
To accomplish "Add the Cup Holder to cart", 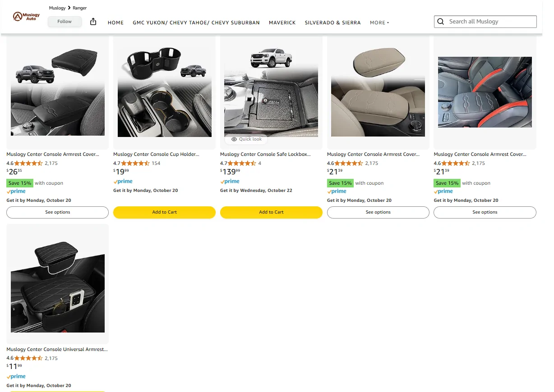I will point(165,212).
